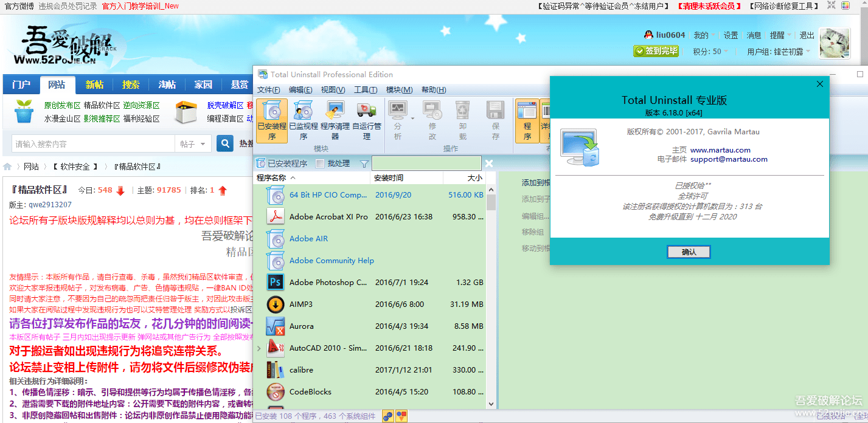Image resolution: width=868 pixels, height=423 pixels.
Task: Select the AIMP3 program icon
Action: click(276, 304)
